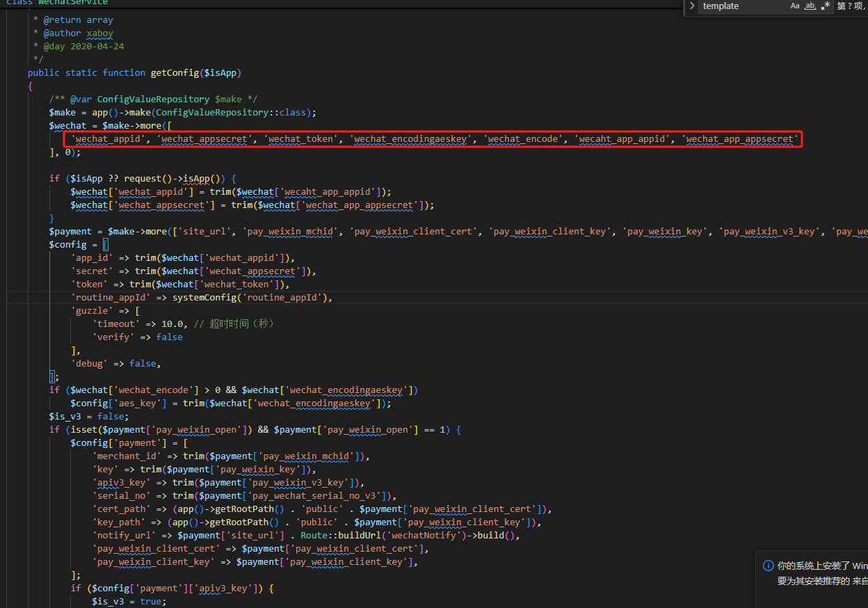Image resolution: width=868 pixels, height=608 pixels.
Task: Toggle the Match Whole Word (ab) option
Action: click(x=810, y=6)
